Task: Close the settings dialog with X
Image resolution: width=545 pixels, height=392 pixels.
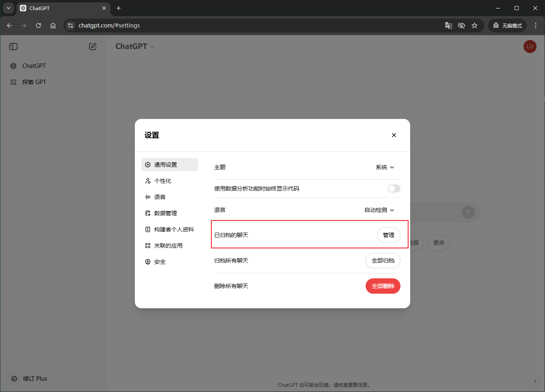Action: (394, 135)
